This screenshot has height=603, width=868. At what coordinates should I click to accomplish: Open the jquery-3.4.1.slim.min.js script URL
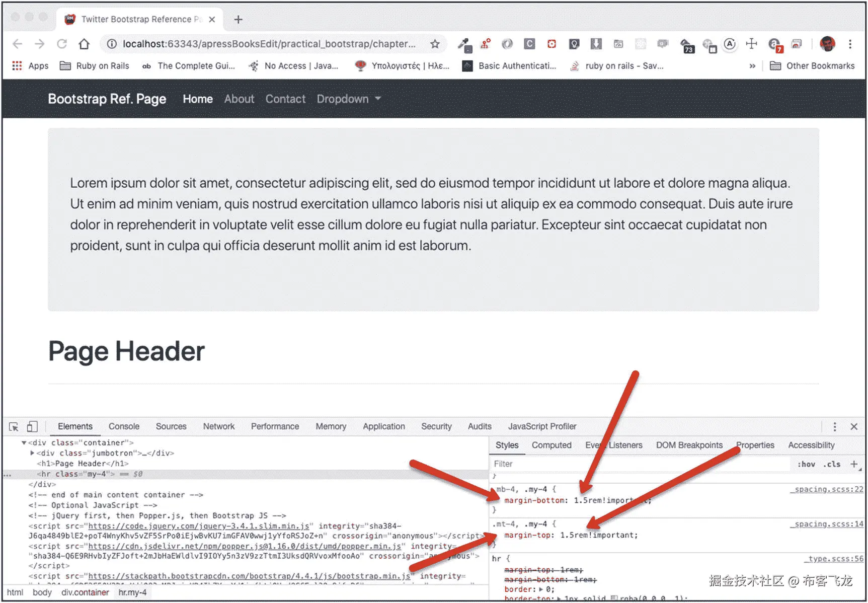pos(199,526)
